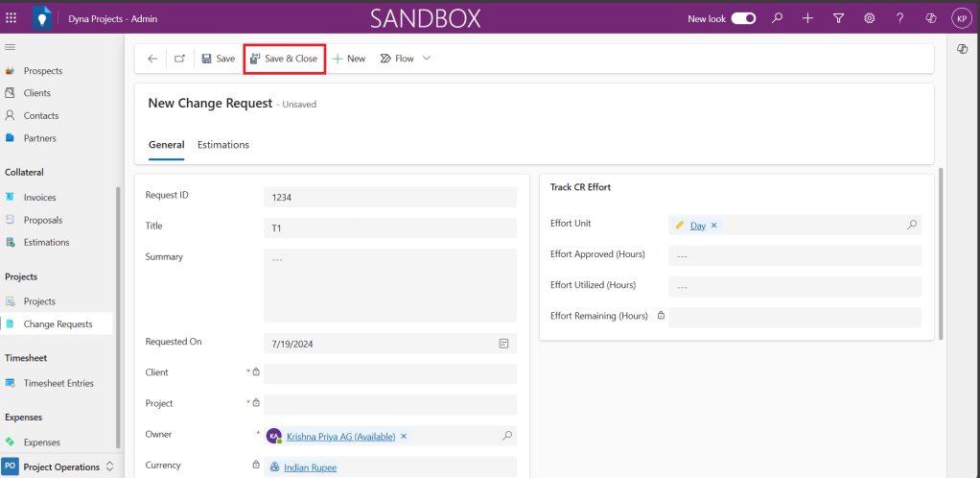Viewport: 980px width, 478px height.
Task: Open the calendar picker for Requested On
Action: click(x=503, y=343)
